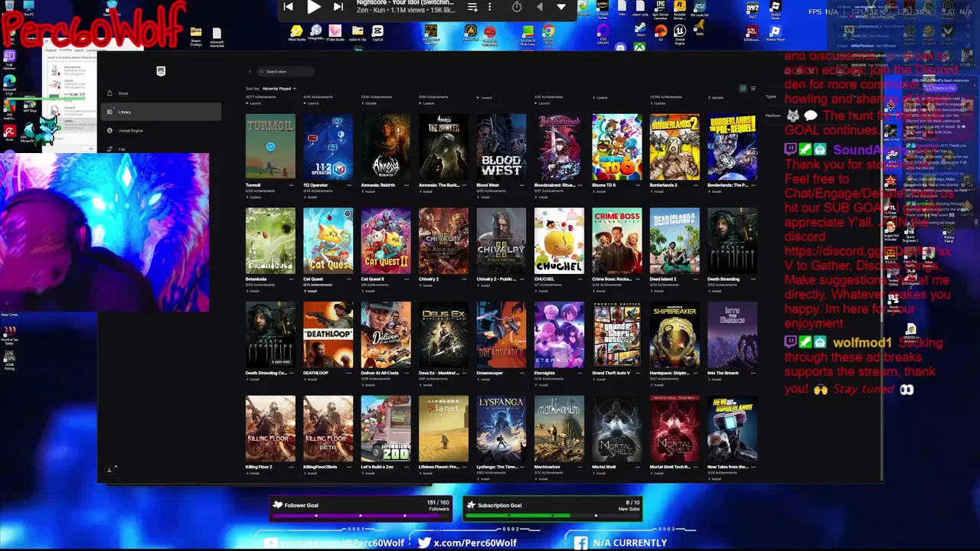Viewport: 980px width, 551px height.
Task: Open Cat Quest game cover
Action: pyautogui.click(x=328, y=241)
